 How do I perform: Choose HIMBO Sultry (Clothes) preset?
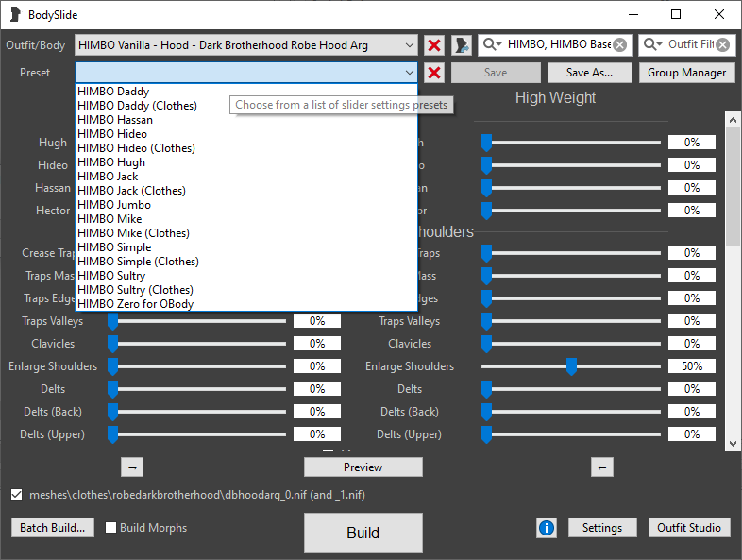[x=246, y=290]
